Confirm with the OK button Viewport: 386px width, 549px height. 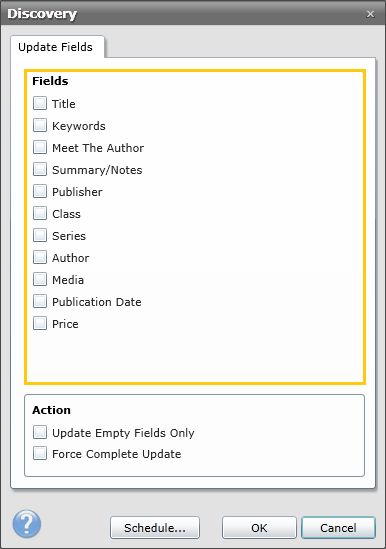(259, 528)
